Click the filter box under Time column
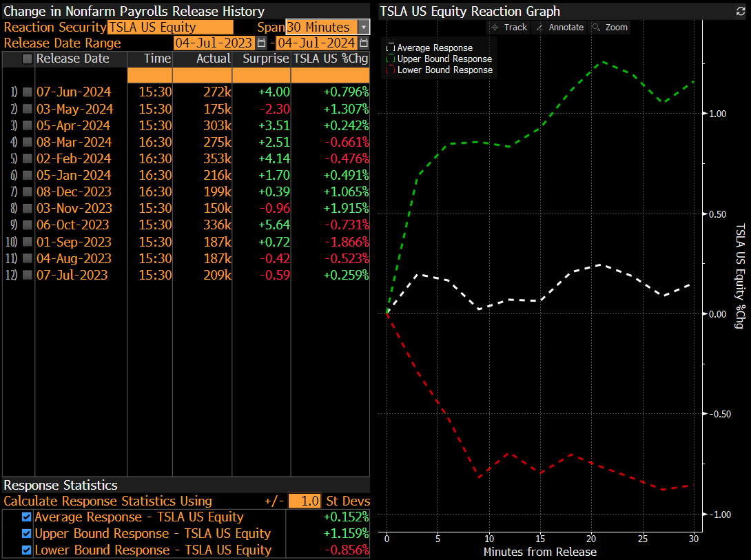Viewport: 751px width, 560px height. tap(150, 75)
